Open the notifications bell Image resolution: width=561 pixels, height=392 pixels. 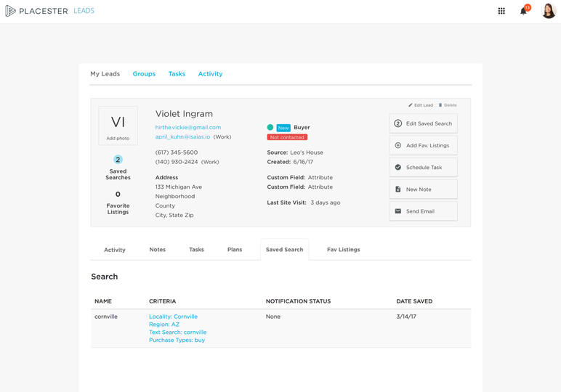[523, 11]
